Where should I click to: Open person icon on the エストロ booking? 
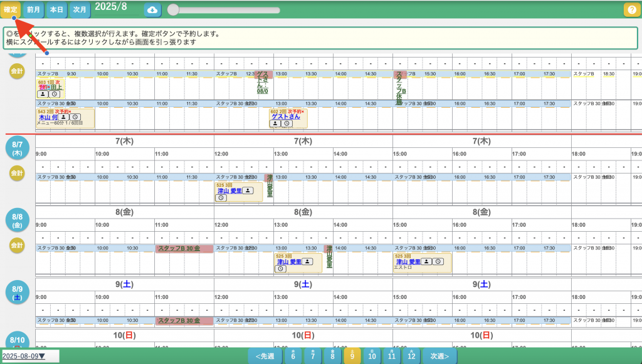(x=426, y=262)
